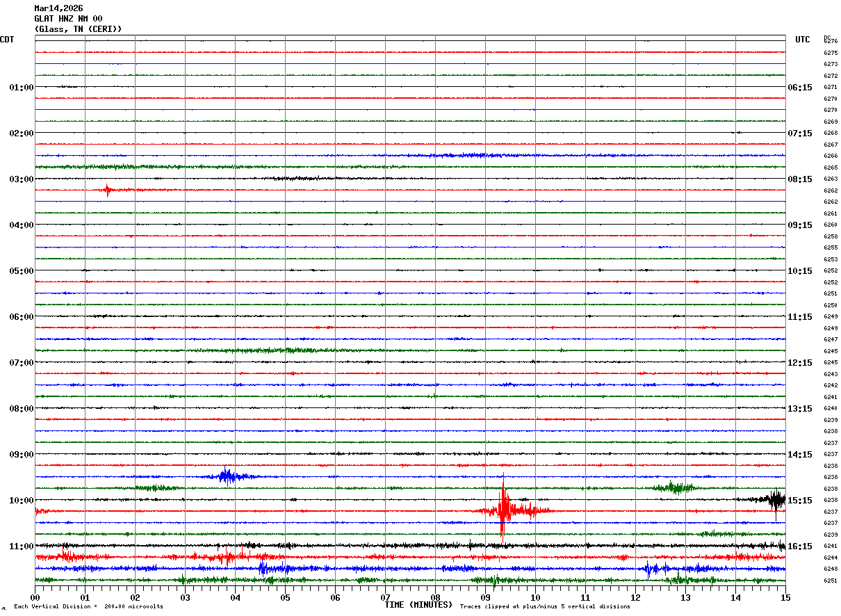Click the DC column header
841x616 pixels.
point(827,38)
